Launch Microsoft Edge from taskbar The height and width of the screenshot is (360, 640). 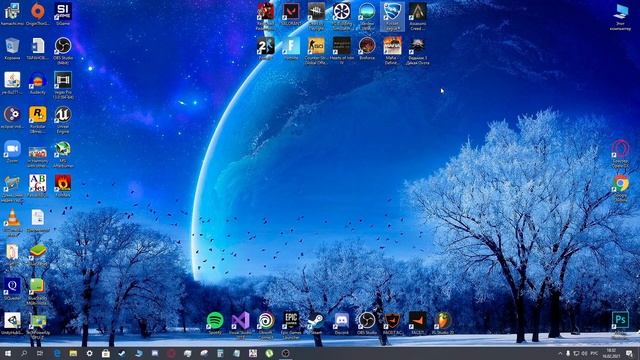[57, 353]
